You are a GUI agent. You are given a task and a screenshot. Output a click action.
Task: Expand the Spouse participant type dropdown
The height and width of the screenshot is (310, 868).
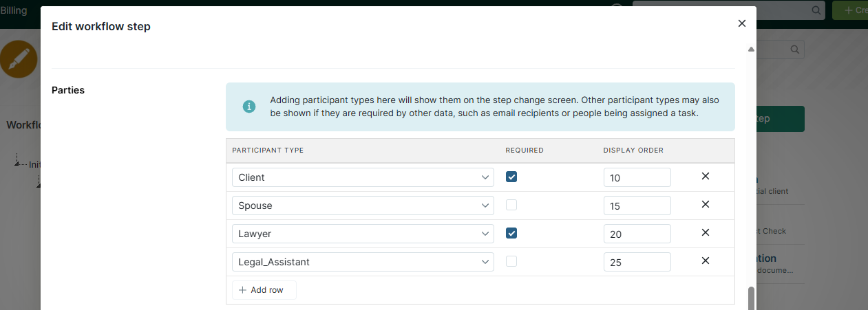pos(363,206)
